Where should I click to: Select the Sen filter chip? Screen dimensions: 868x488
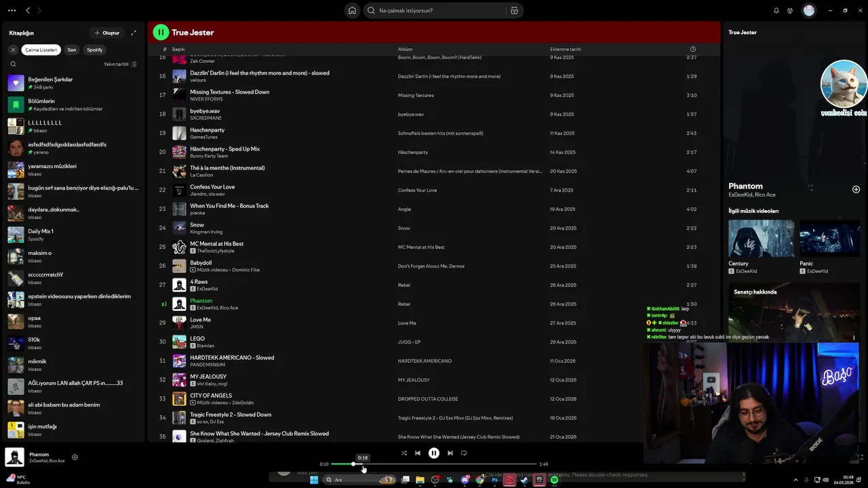tap(72, 49)
